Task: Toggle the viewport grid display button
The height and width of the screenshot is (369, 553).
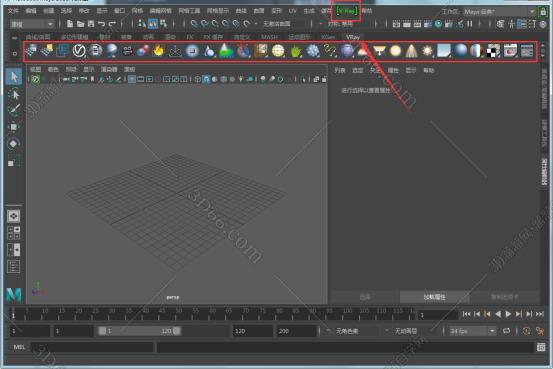Action: click(x=132, y=79)
